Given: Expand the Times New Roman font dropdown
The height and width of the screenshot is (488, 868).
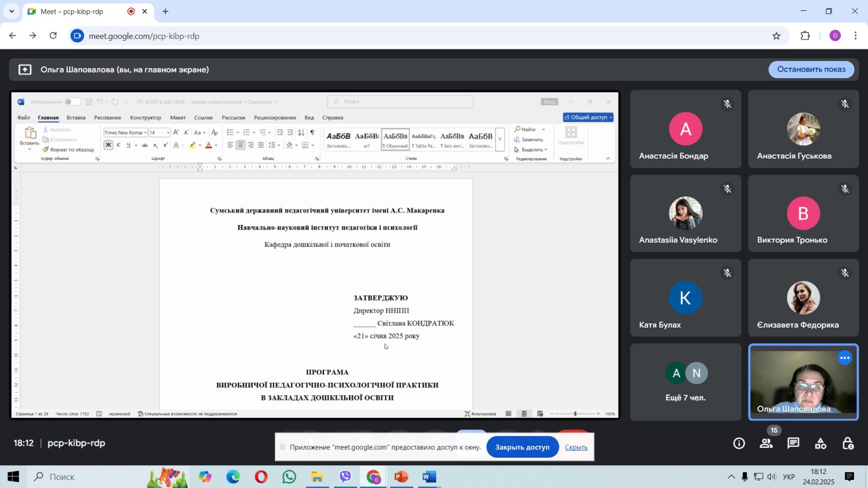Looking at the screenshot, I should (x=145, y=133).
